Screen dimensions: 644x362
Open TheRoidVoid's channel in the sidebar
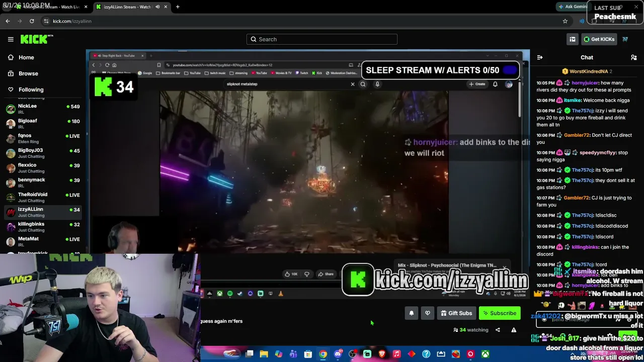(43, 197)
